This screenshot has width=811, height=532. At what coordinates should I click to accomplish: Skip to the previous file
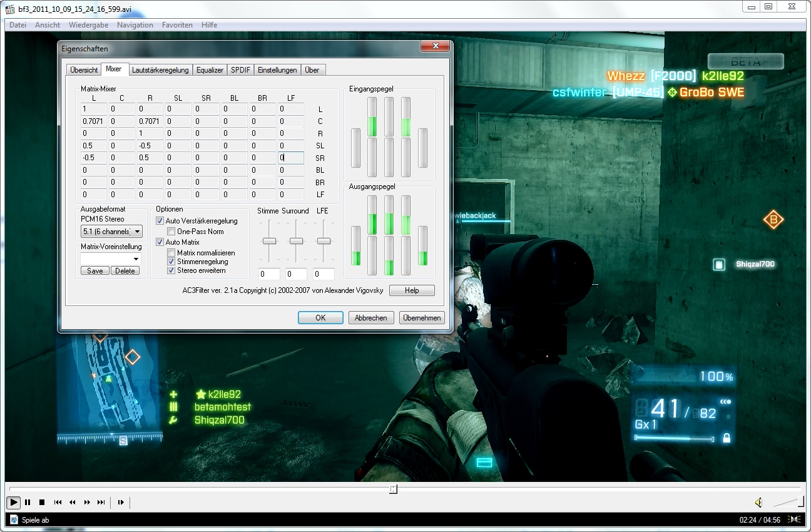58,502
